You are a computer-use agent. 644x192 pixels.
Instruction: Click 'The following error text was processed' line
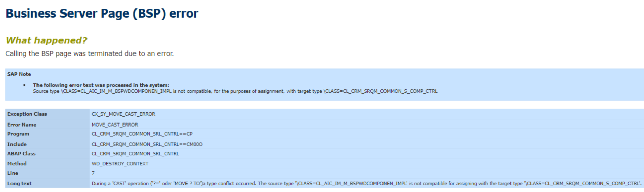[101, 85]
